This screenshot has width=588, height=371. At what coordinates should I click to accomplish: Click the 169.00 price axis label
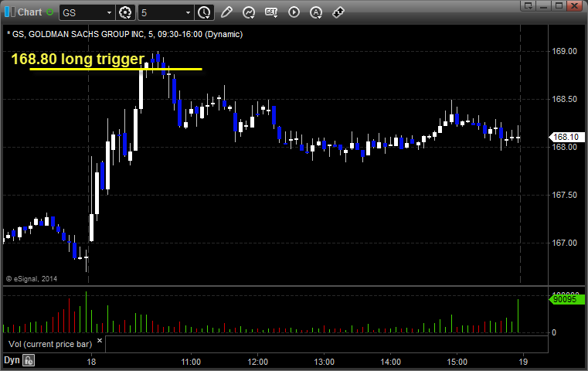point(564,51)
